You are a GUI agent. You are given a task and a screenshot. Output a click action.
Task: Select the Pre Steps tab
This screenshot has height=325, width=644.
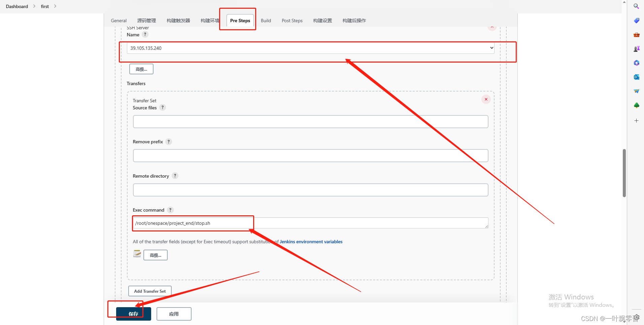coord(240,21)
